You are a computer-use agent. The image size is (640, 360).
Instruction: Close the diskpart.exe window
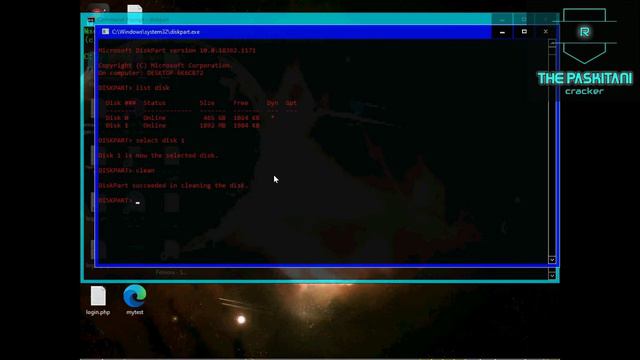(546, 31)
